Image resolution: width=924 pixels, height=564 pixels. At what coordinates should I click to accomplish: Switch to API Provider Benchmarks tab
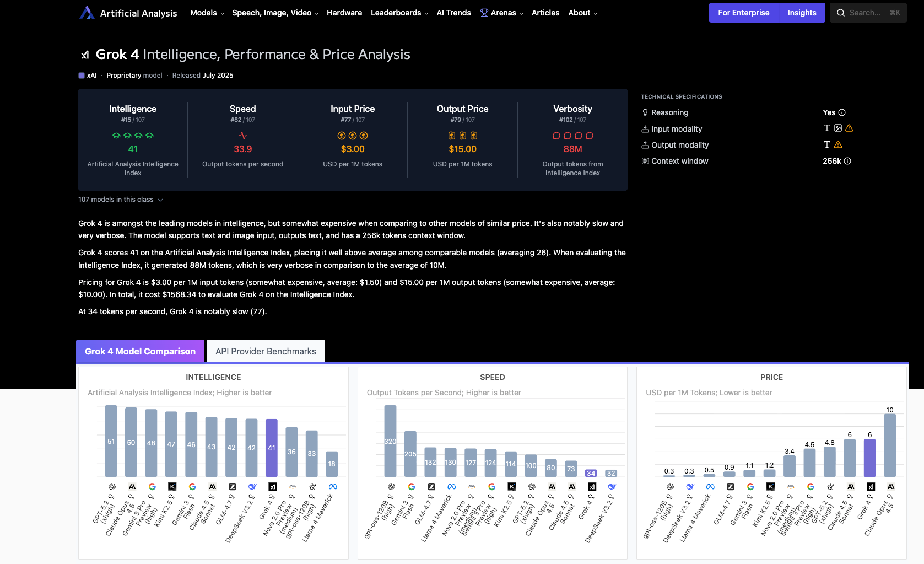(266, 351)
